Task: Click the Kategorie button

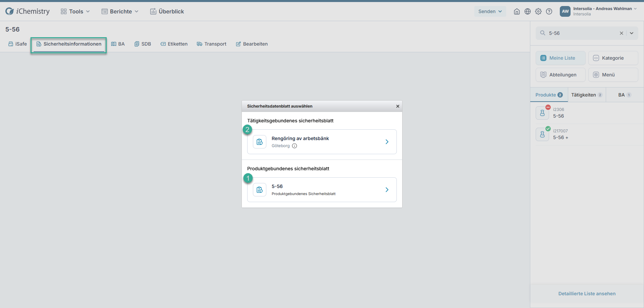Action: [613, 58]
